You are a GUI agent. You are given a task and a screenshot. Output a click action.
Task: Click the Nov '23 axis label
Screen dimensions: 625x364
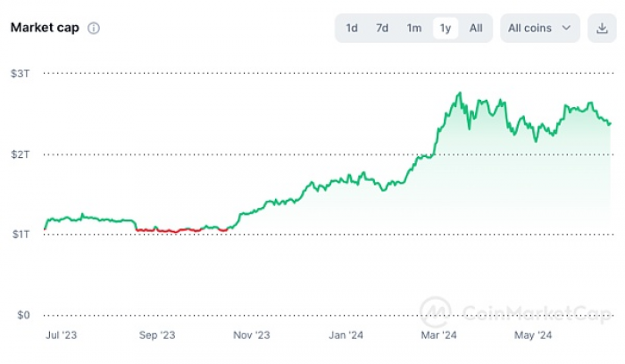tap(252, 335)
